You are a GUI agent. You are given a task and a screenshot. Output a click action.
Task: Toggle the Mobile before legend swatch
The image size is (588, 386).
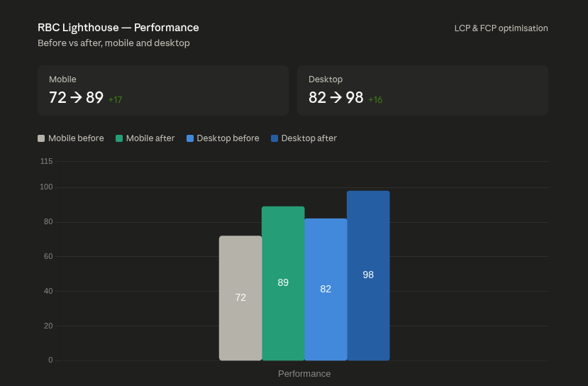pos(41,138)
